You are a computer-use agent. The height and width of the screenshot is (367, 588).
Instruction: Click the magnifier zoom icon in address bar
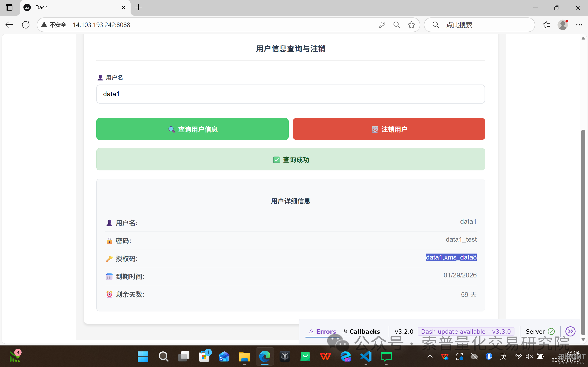(x=396, y=25)
